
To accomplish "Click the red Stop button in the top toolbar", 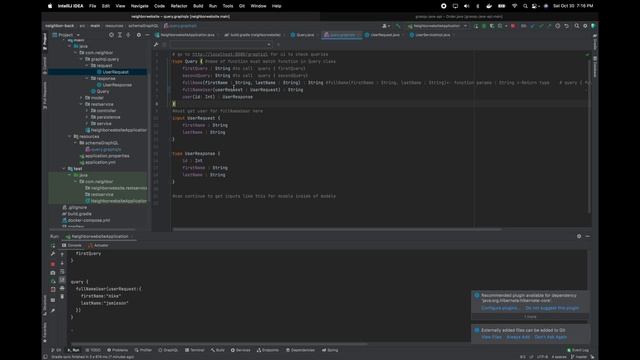I will click(513, 26).
